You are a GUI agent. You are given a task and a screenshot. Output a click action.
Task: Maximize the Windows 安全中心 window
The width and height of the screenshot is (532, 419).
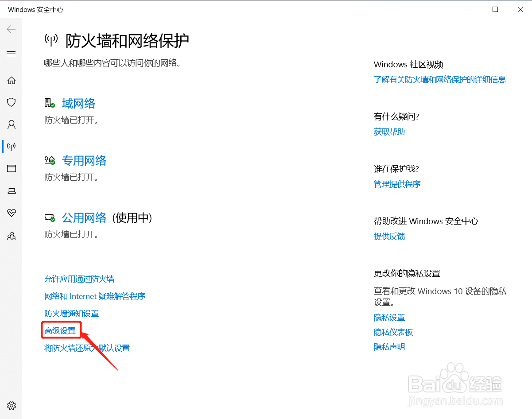coord(495,9)
